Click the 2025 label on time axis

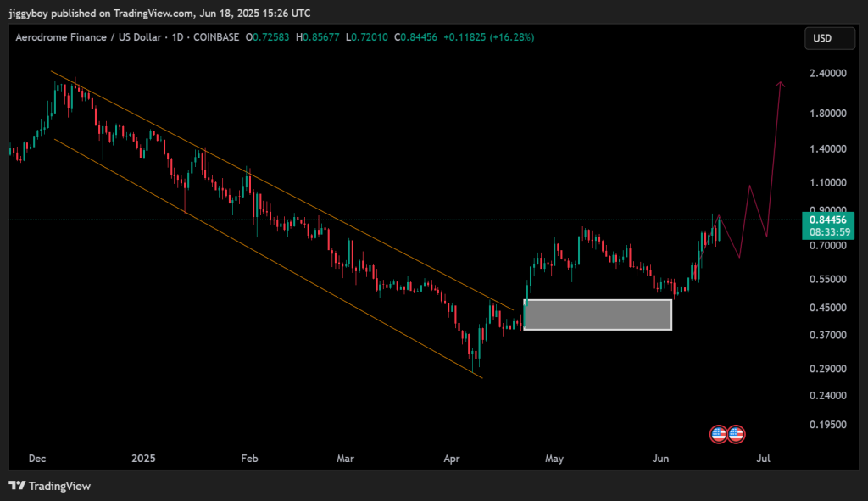pos(143,459)
